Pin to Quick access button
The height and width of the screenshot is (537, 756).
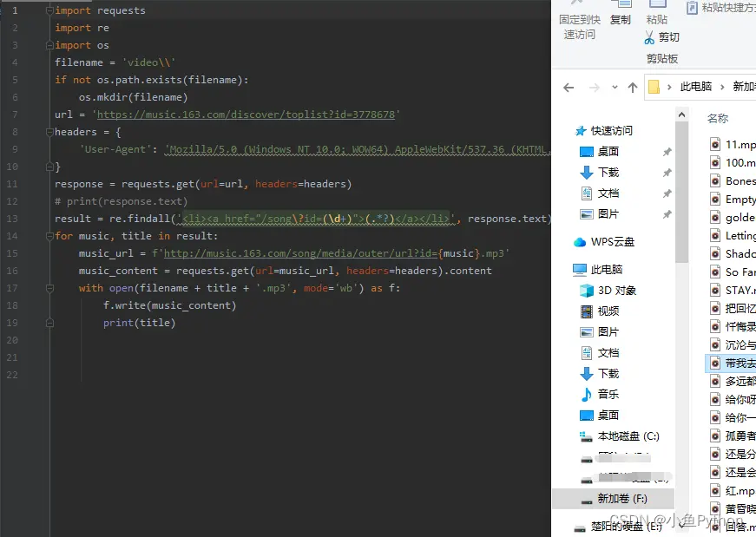click(580, 20)
